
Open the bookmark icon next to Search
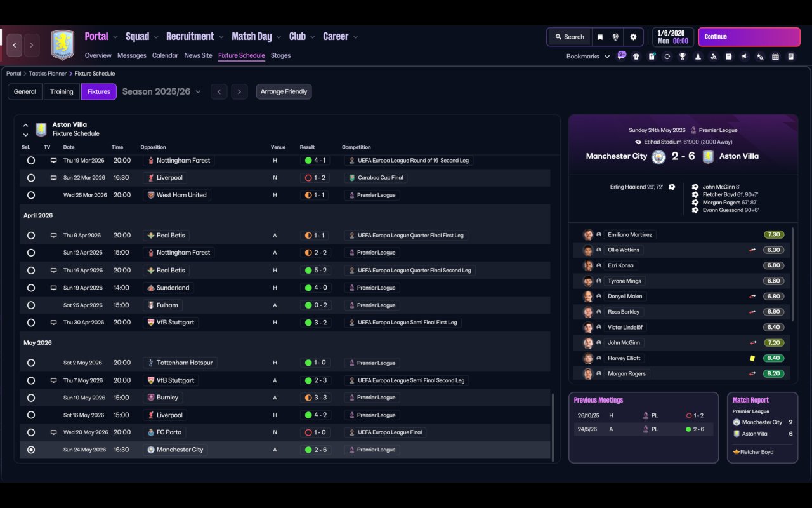click(599, 37)
